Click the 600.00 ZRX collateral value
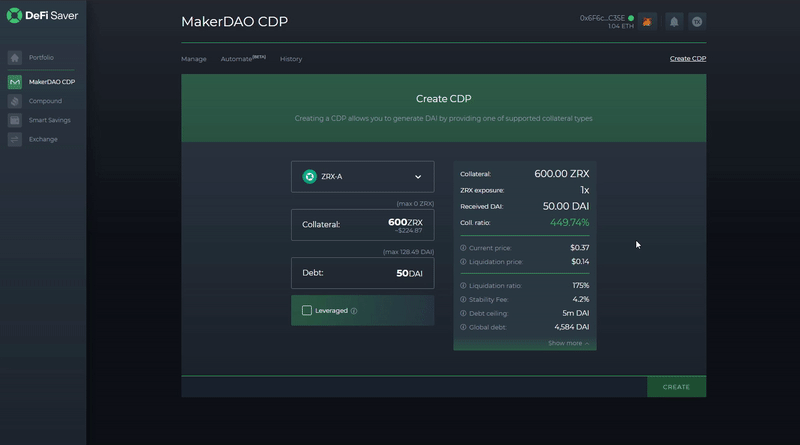 (562, 174)
